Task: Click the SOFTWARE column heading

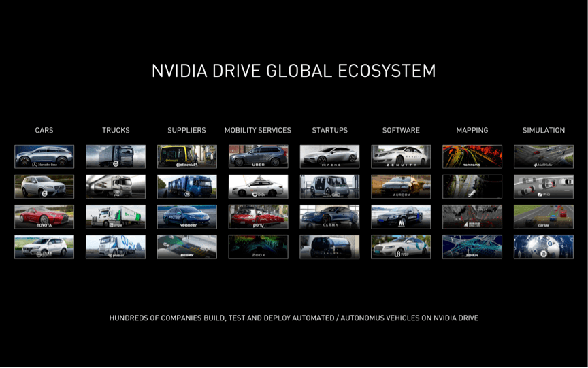Action: tap(401, 130)
